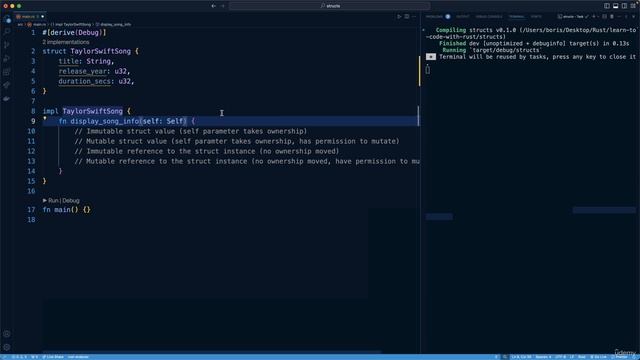Click the 'release_year: u32,' field line
Viewport: 640px width, 360px height.
coord(94,71)
